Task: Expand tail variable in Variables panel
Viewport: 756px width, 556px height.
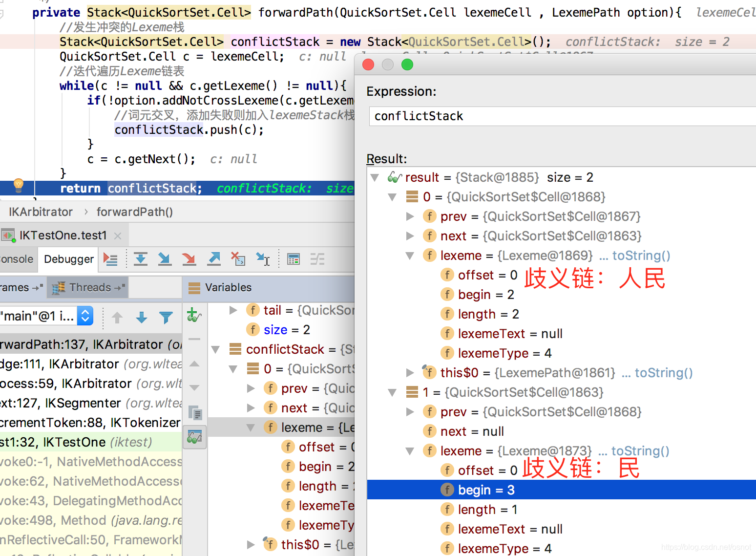Action: pyautogui.click(x=233, y=310)
